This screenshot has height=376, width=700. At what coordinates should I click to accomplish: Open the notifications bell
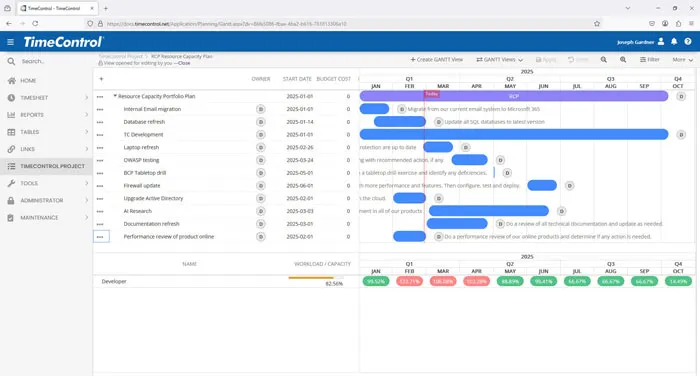pyautogui.click(x=674, y=42)
